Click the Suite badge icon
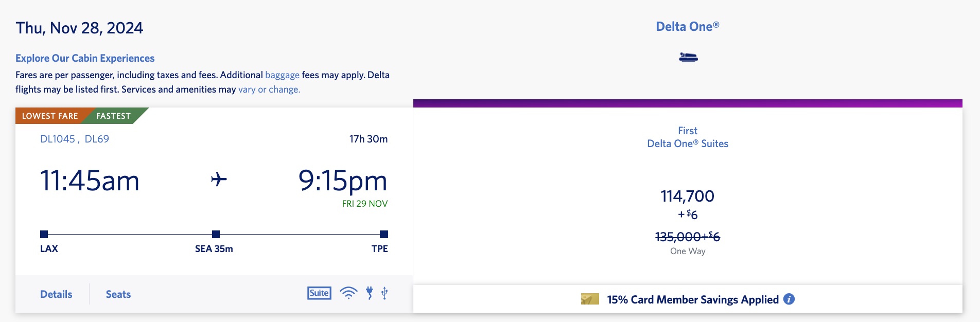 pos(319,293)
